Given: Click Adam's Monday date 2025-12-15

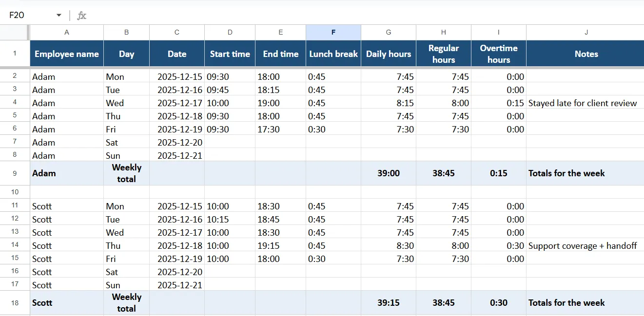Looking at the screenshot, I should [x=177, y=76].
